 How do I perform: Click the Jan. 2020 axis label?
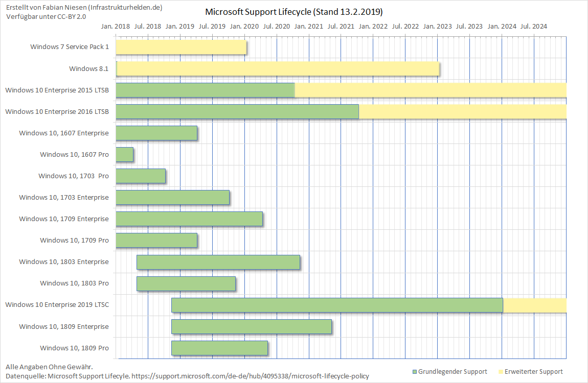[x=244, y=27]
